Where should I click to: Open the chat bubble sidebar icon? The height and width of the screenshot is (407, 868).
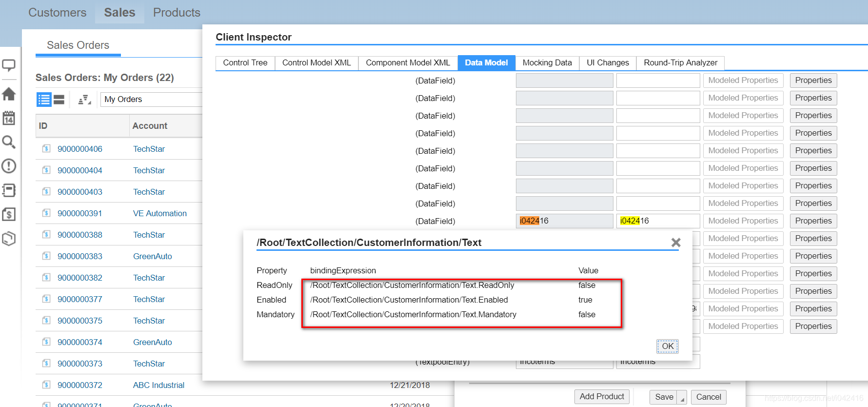[x=9, y=65]
